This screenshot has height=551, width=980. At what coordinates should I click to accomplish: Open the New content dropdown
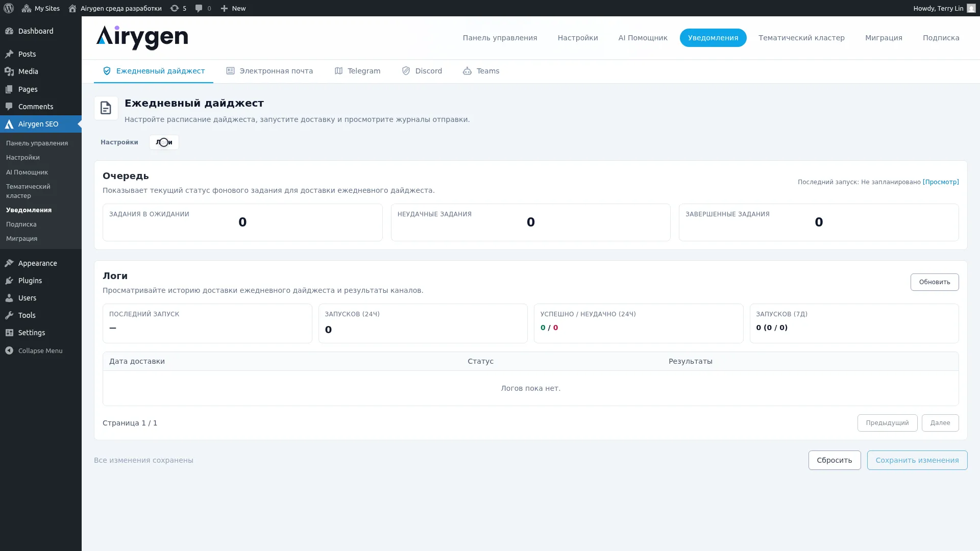pos(233,8)
